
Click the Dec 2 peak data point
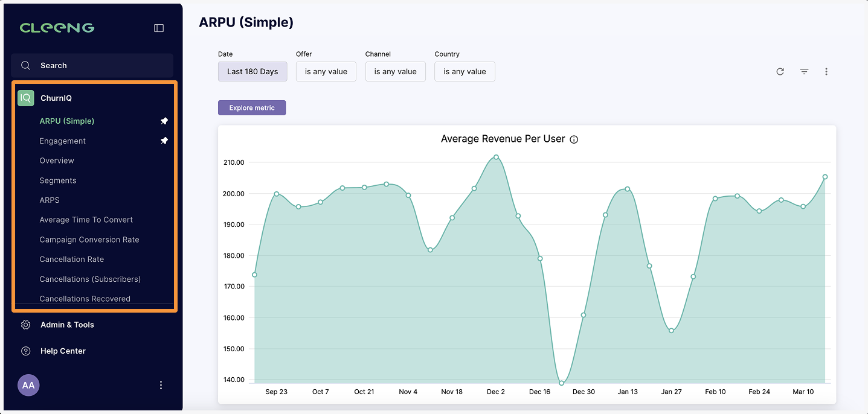click(496, 157)
